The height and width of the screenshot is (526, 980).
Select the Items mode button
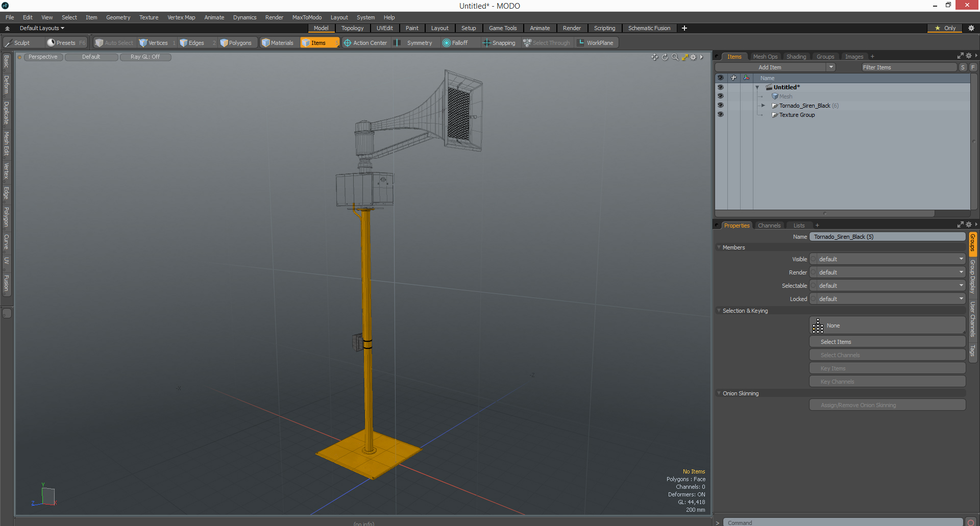click(319, 43)
